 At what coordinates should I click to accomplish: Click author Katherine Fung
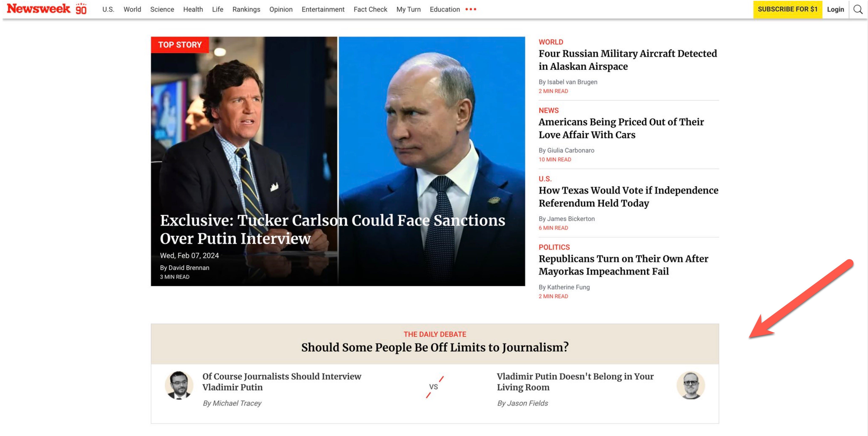(x=564, y=287)
